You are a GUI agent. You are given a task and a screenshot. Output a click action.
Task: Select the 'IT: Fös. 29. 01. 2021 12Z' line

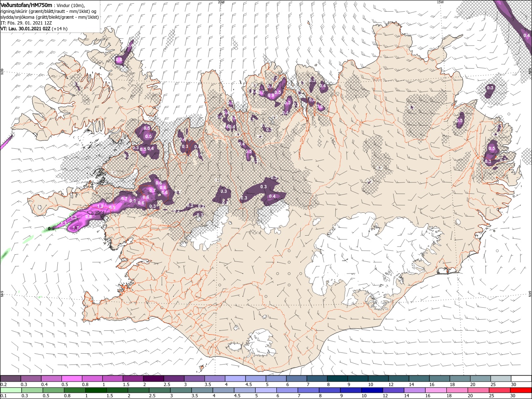coord(26,23)
